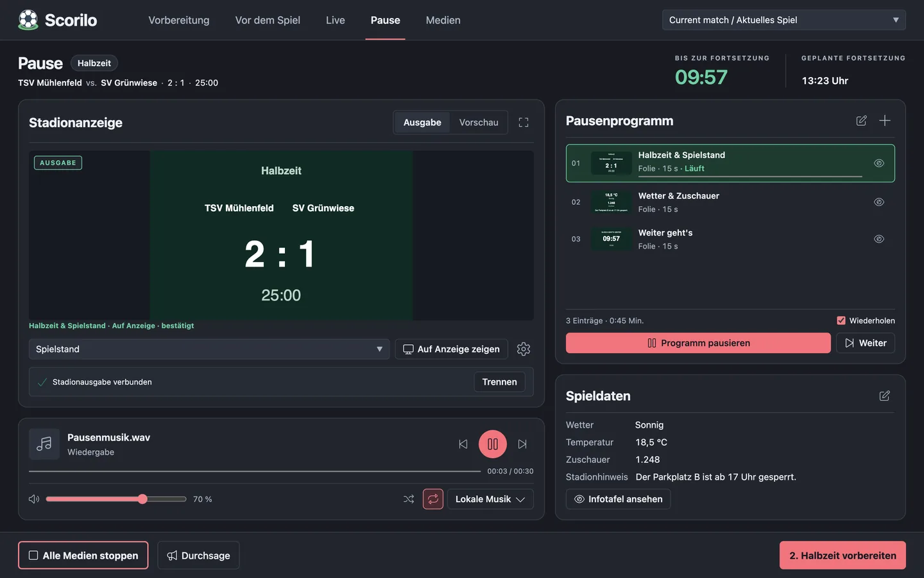Image resolution: width=924 pixels, height=578 pixels.
Task: Seek in the music track progress bar
Action: (x=255, y=471)
